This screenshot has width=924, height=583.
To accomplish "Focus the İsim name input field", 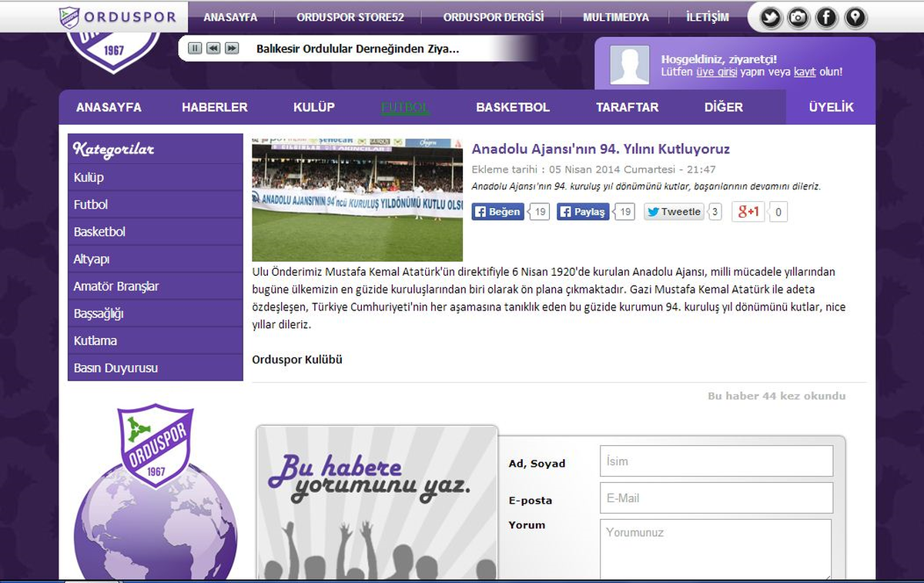I will [716, 461].
